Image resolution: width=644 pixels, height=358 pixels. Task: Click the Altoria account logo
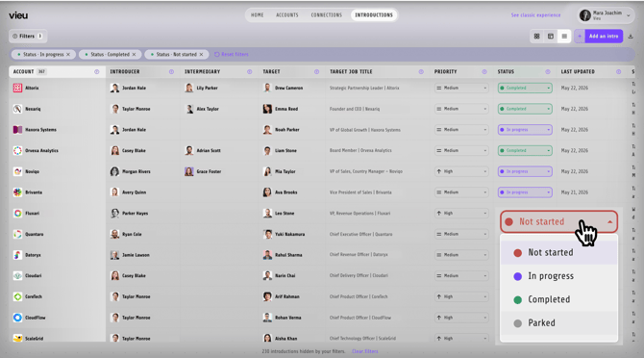tap(17, 88)
